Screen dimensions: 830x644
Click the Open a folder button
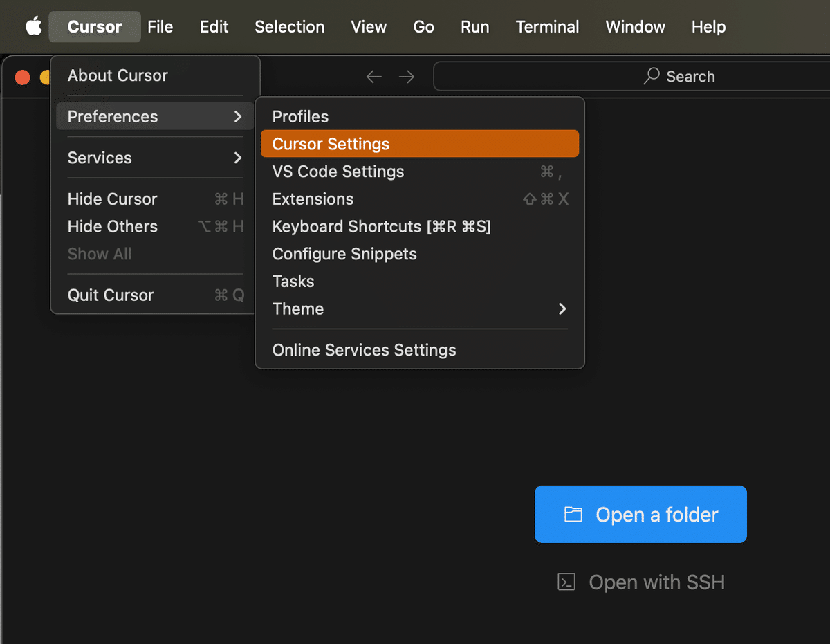point(640,514)
